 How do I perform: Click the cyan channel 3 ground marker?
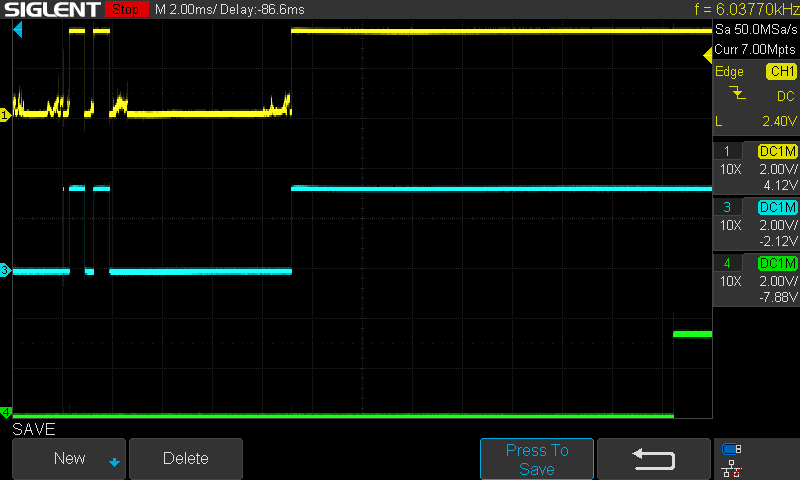tap(5, 270)
